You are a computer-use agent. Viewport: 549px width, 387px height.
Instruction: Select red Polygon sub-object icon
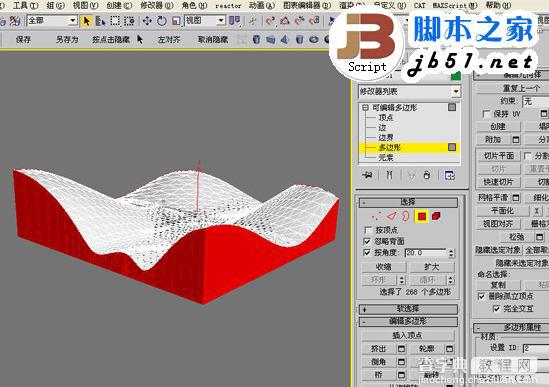422,216
